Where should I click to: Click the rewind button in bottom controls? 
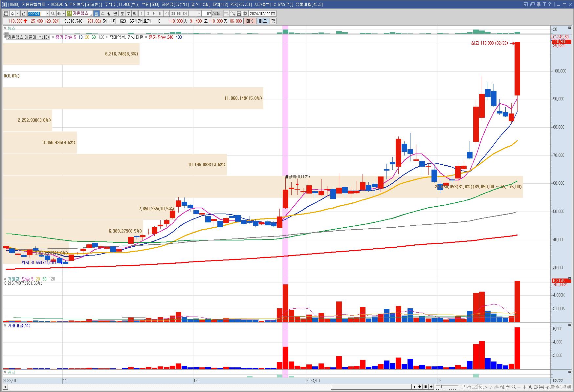coord(420,387)
